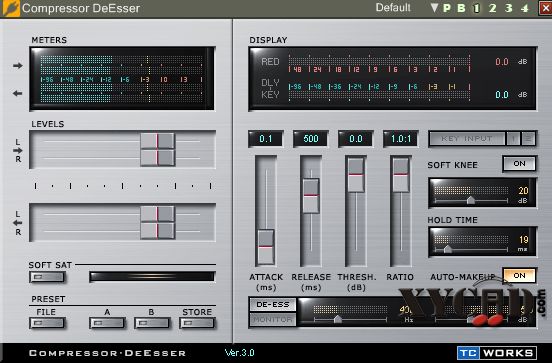
Task: Click the Soft Sat indicator bar
Action: 152,276
